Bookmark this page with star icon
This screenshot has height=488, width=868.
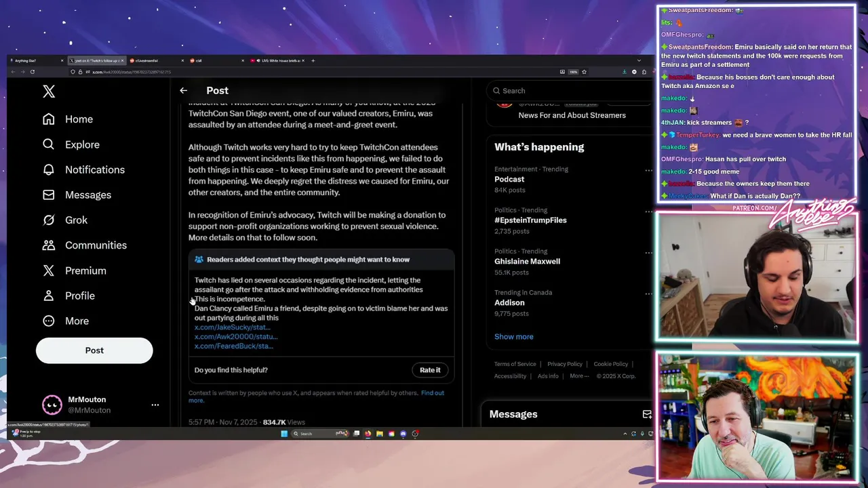[584, 72]
